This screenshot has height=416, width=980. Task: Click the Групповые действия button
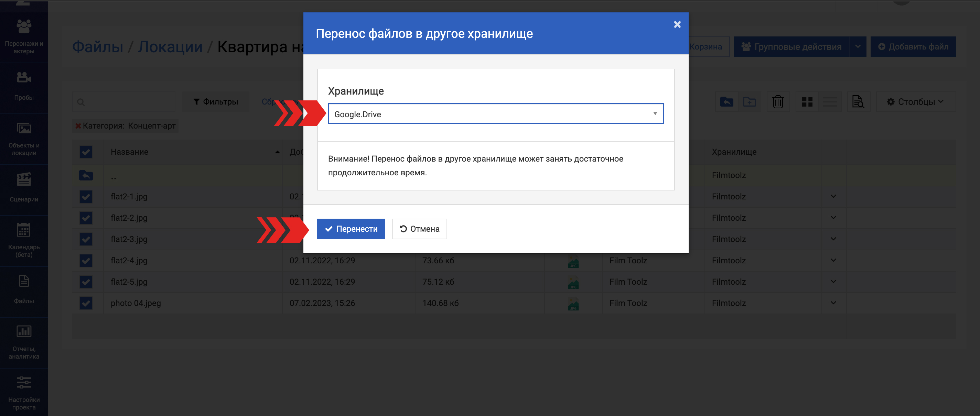(x=791, y=47)
